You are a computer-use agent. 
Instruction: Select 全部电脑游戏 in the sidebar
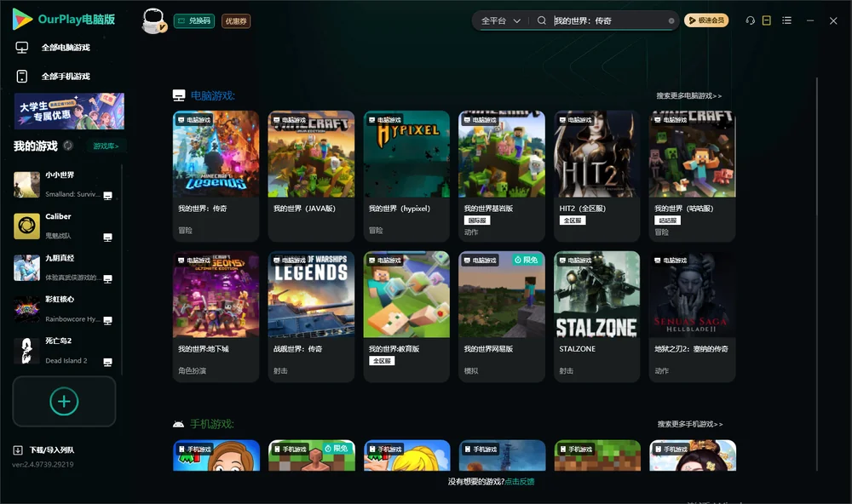pos(66,48)
